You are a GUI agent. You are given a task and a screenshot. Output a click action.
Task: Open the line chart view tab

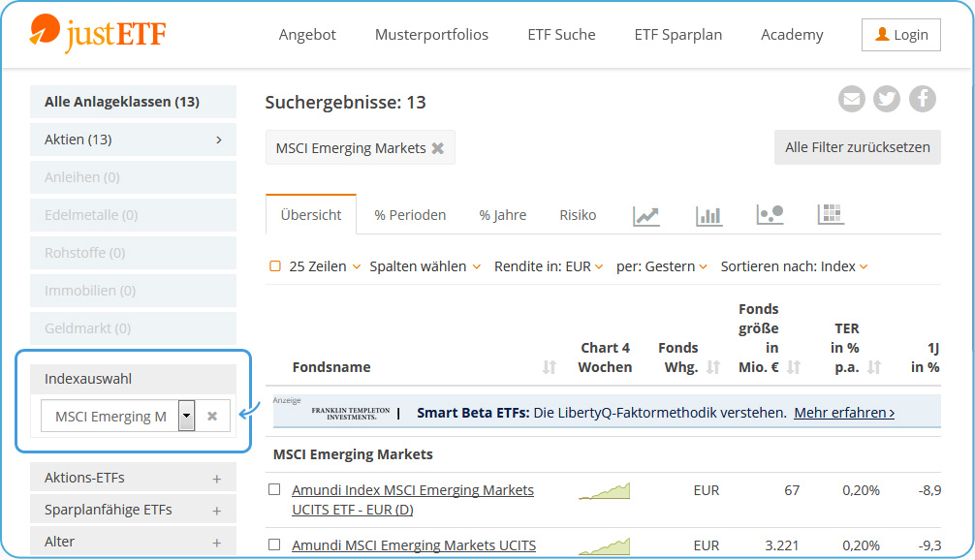point(646,216)
